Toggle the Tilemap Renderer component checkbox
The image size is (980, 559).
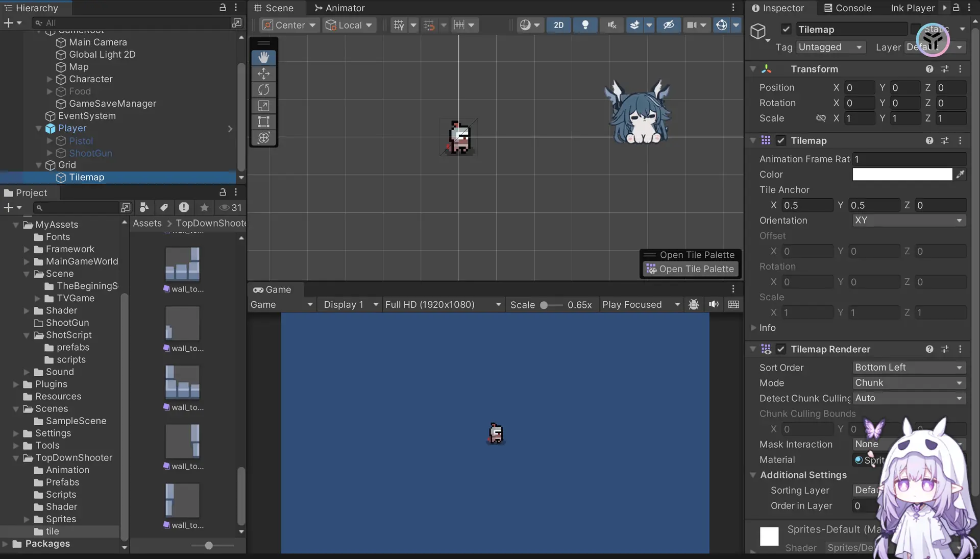[780, 349]
